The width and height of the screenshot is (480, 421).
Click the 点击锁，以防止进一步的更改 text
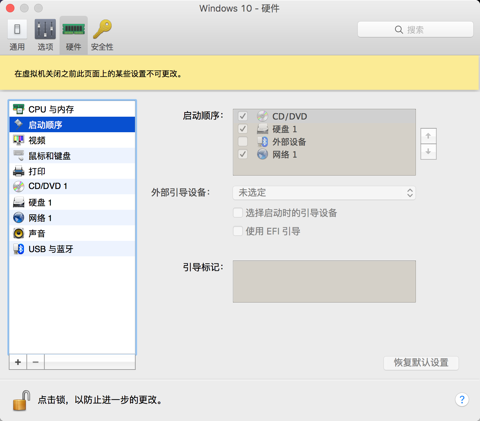point(100,400)
